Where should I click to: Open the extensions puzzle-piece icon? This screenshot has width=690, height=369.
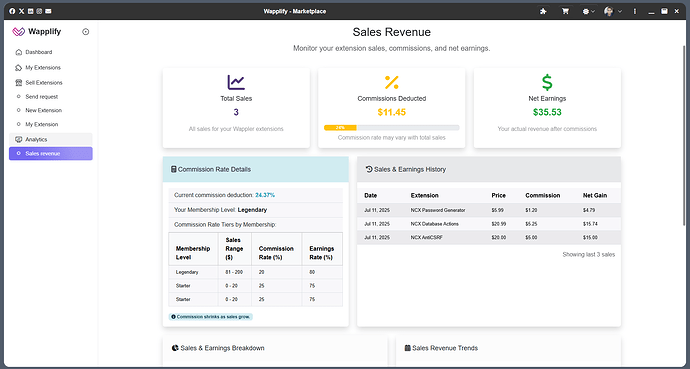[543, 11]
